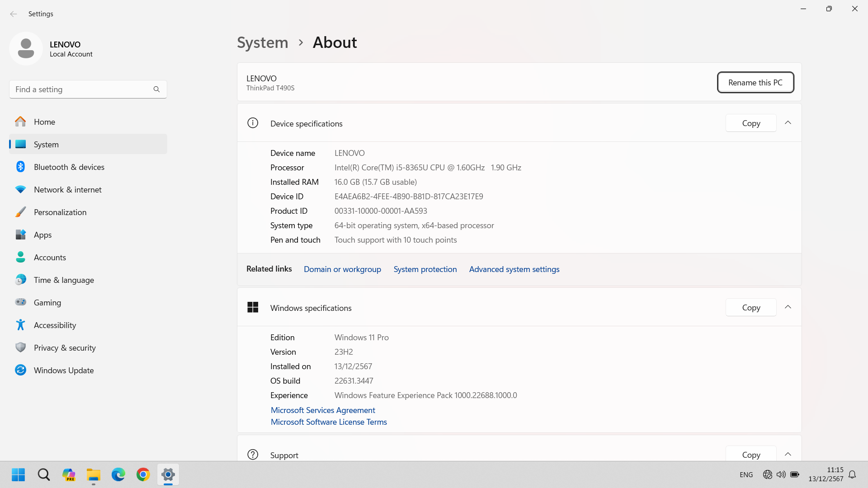The height and width of the screenshot is (488, 868).
Task: Collapse the Device specifications section
Action: pos(788,123)
